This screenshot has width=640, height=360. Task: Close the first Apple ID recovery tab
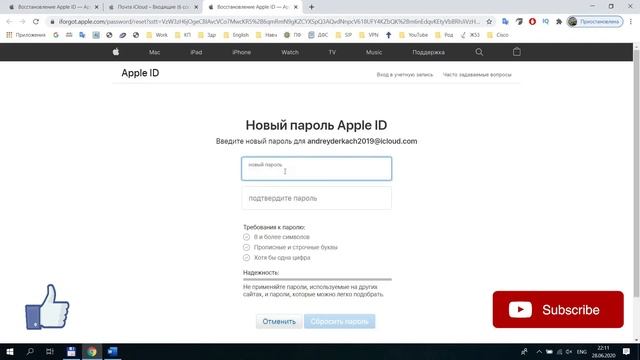pyautogui.click(x=96, y=7)
